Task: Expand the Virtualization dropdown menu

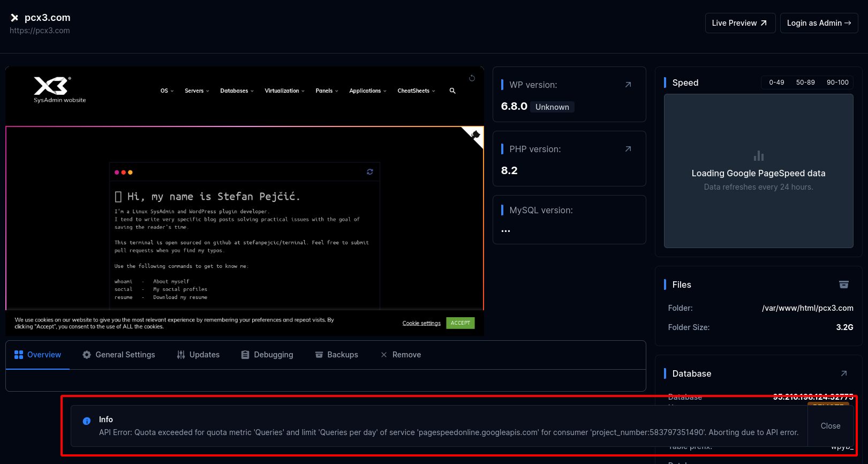Action: (x=285, y=91)
